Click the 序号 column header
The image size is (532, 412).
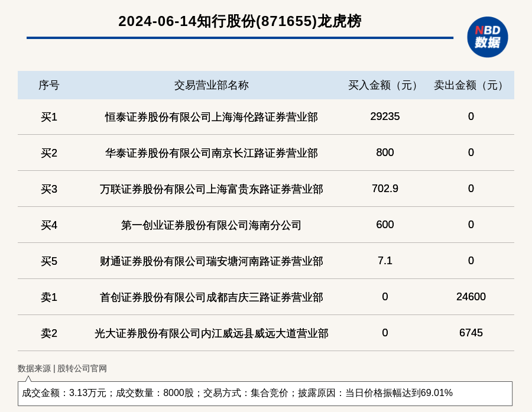(49, 85)
